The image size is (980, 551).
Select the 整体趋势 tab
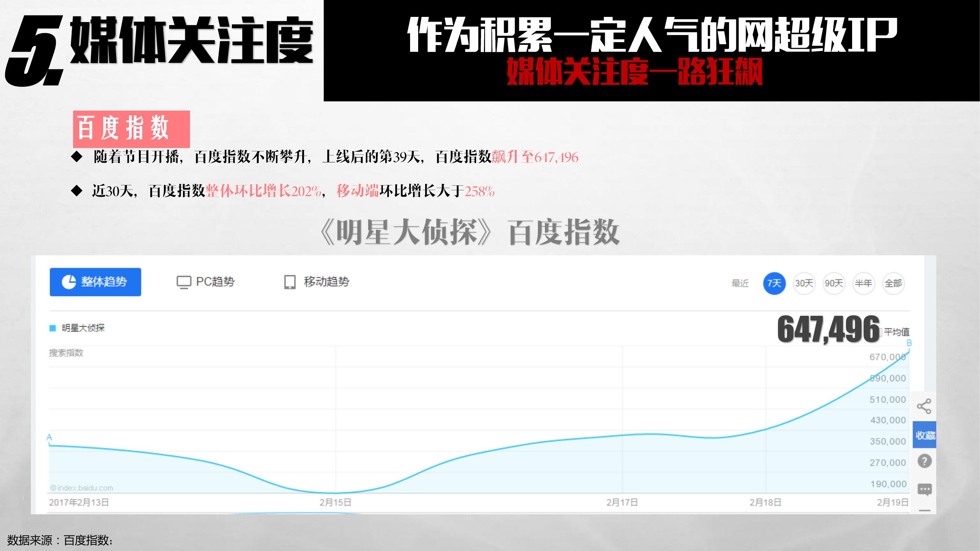coord(95,282)
